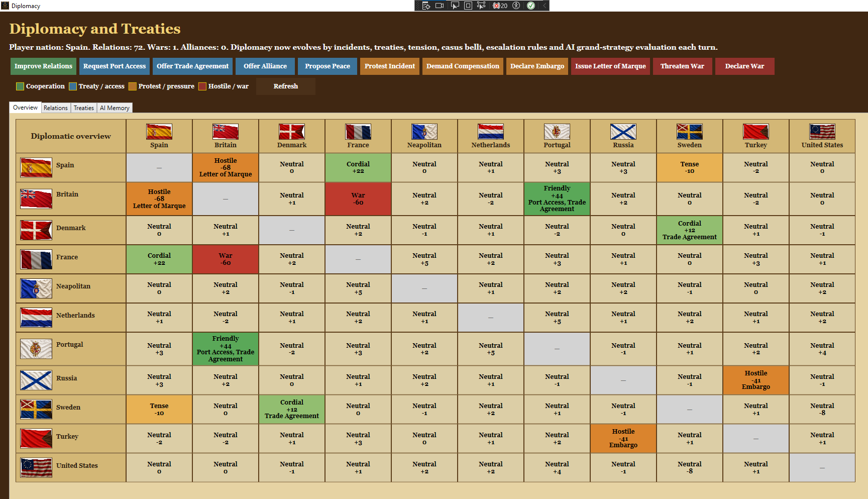The width and height of the screenshot is (868, 499).
Task: Click Request Port Access
Action: pyautogui.click(x=115, y=66)
